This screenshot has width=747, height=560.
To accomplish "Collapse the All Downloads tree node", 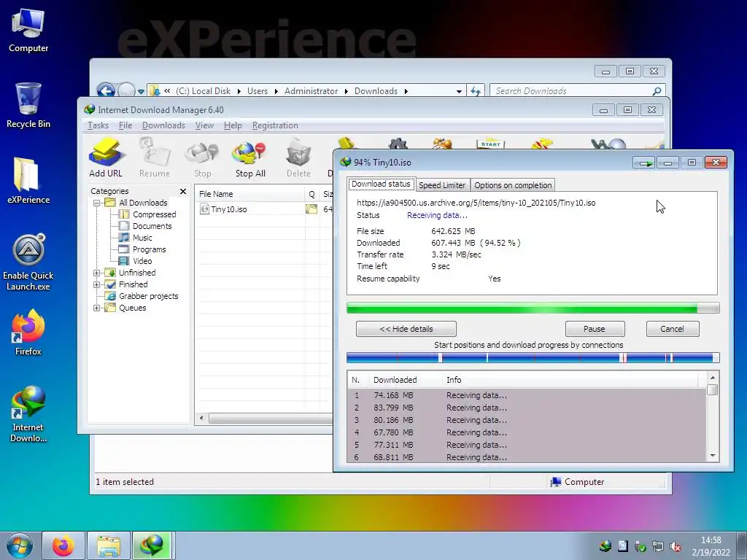I will 97,203.
